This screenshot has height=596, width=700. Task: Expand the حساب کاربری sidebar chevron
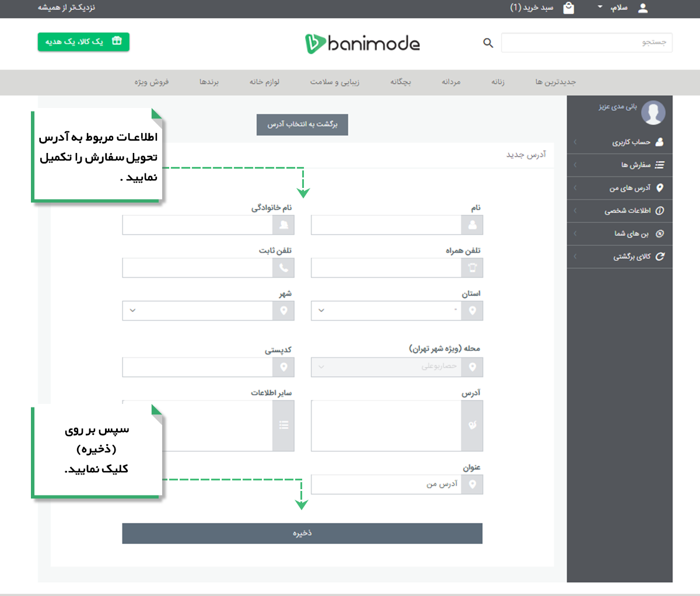pyautogui.click(x=576, y=142)
